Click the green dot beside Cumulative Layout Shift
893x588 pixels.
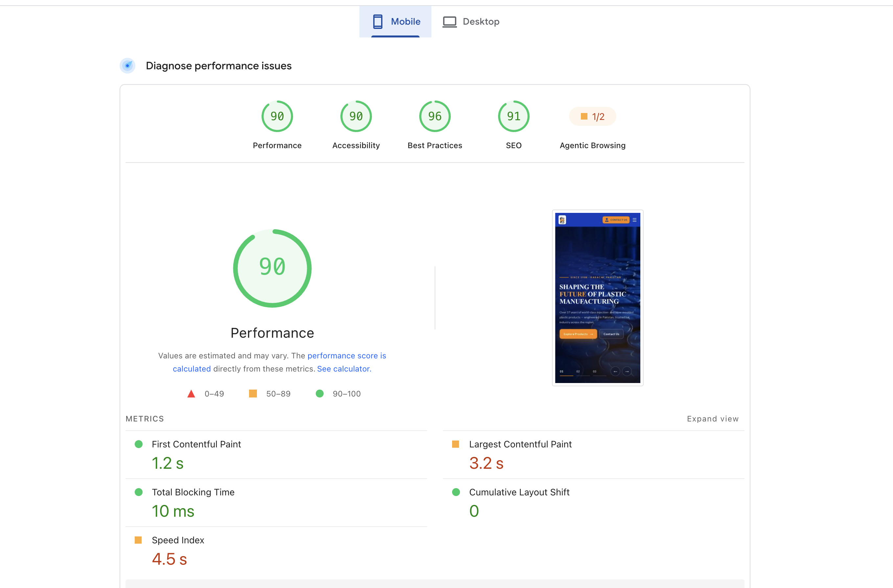tap(456, 492)
